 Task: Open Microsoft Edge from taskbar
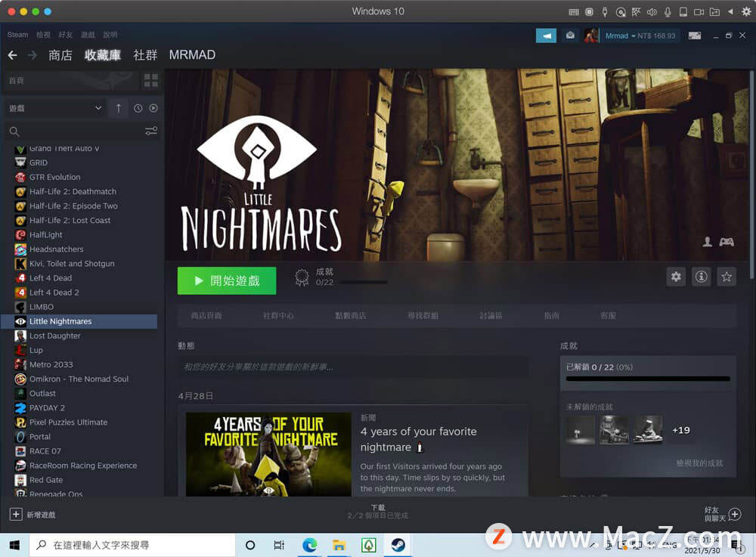point(309,545)
